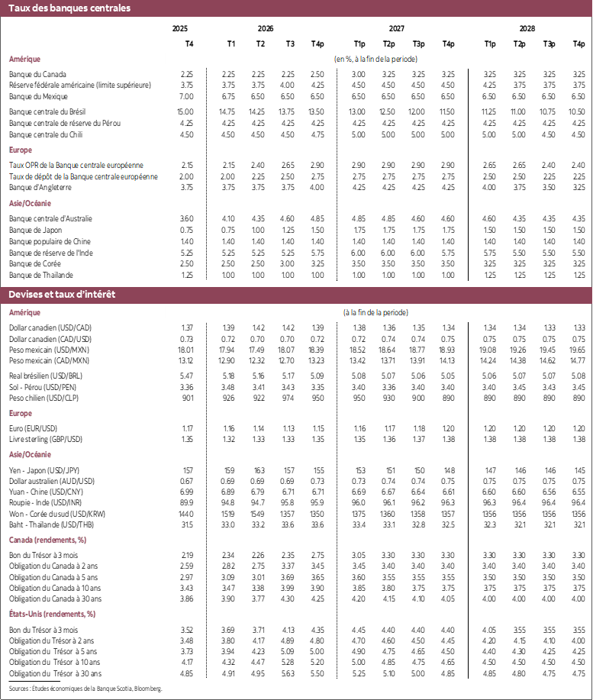Screen dimensions: 593x700
Task: Select 'Obligation du Trésor à 2 ans' label
Action: [x=51, y=641]
